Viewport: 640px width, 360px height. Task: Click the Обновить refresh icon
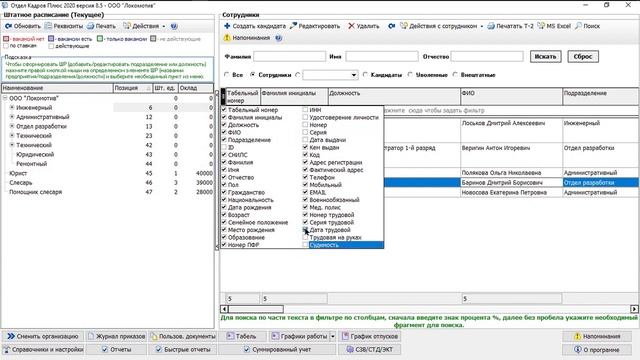coord(8,26)
